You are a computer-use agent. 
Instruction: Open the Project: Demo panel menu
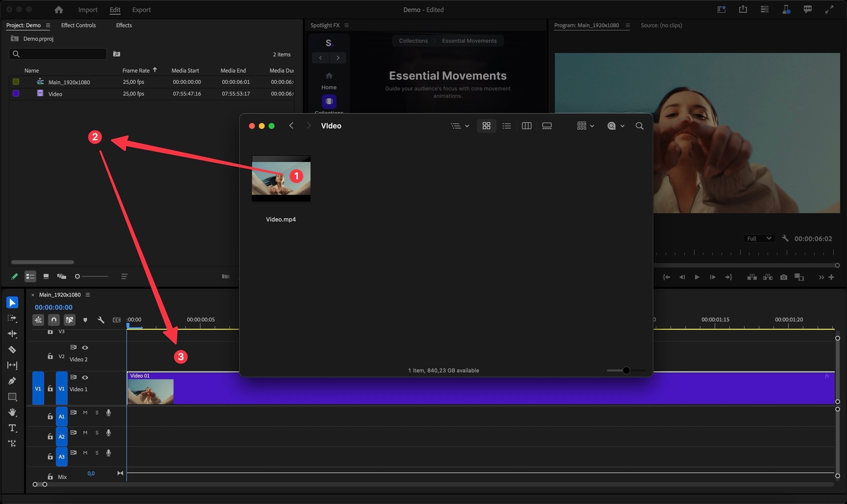pos(48,26)
